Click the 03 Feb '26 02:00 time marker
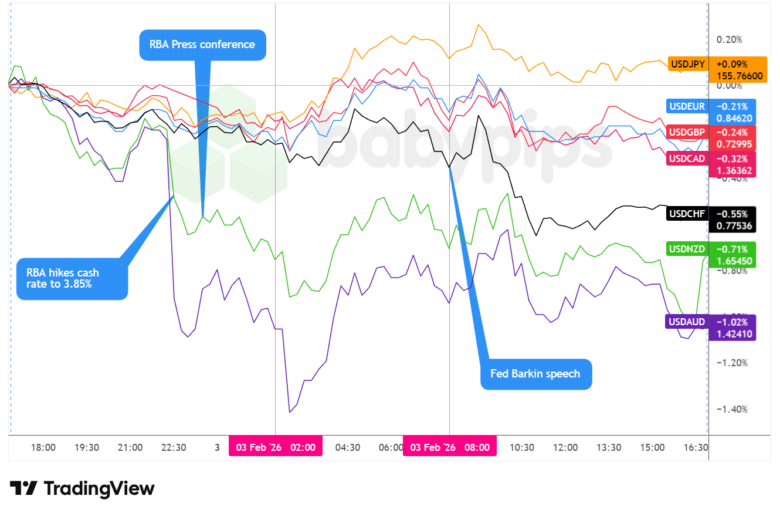Image resolution: width=780 pixels, height=516 pixels. pyautogui.click(x=275, y=447)
